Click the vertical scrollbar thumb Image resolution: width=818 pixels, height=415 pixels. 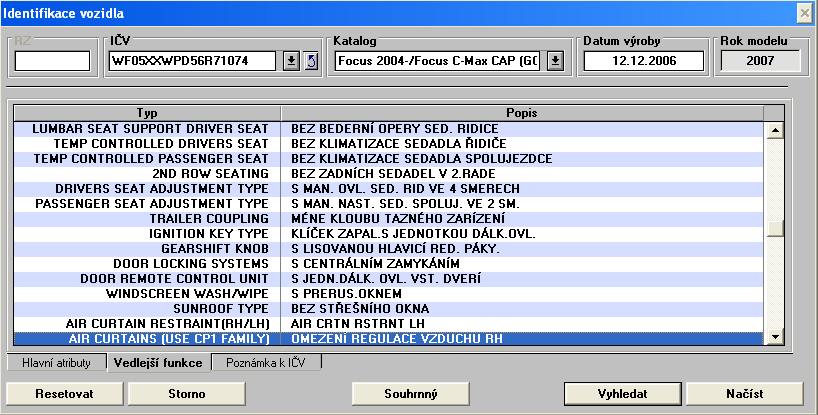(x=772, y=227)
